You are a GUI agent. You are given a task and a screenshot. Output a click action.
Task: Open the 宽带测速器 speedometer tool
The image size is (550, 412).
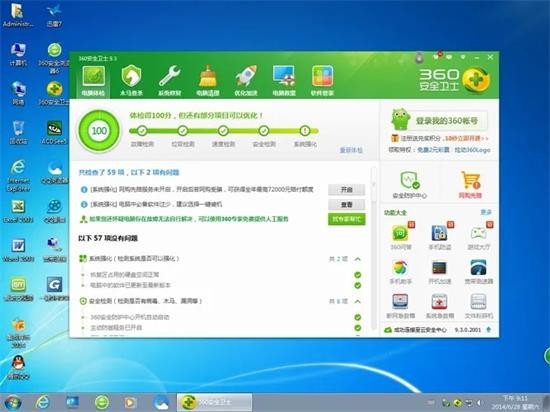(x=479, y=272)
